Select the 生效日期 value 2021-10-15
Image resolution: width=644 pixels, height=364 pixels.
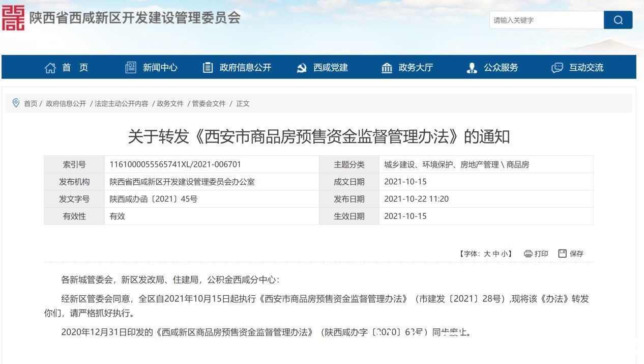[405, 216]
